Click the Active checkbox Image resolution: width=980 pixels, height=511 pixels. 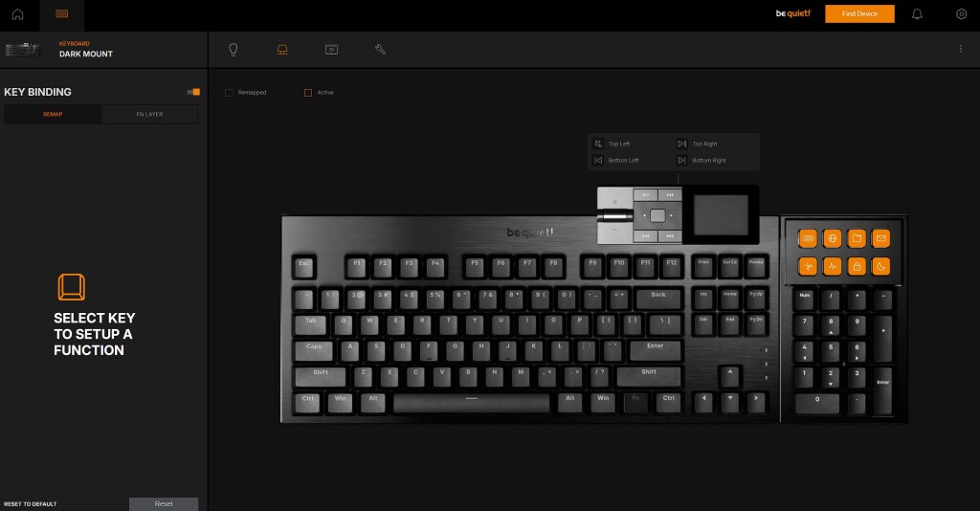307,93
